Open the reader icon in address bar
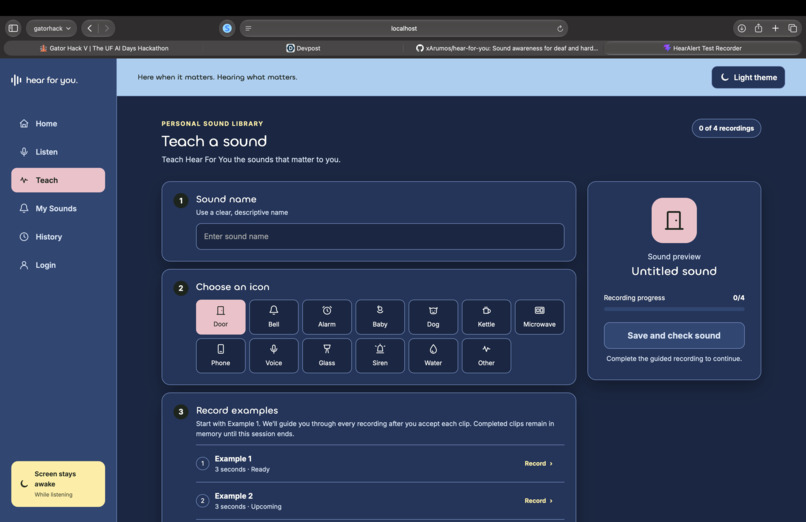Image resolution: width=806 pixels, height=522 pixels. point(248,29)
